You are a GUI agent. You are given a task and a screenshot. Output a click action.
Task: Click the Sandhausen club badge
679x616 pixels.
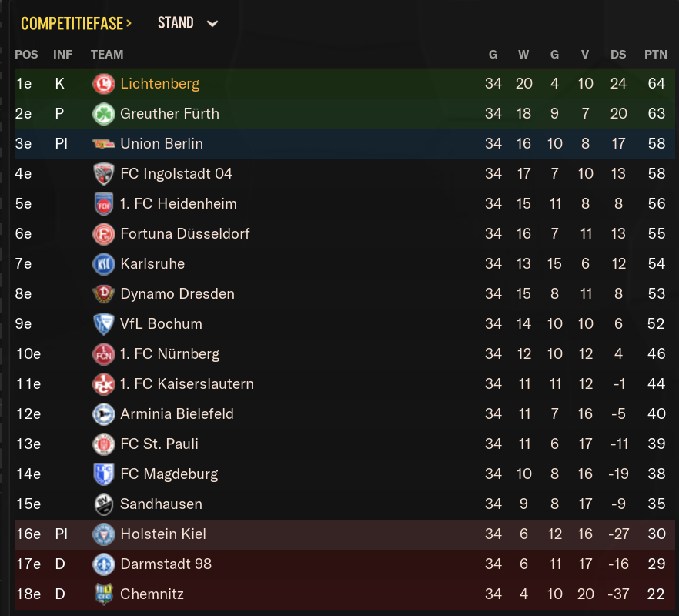click(x=103, y=504)
